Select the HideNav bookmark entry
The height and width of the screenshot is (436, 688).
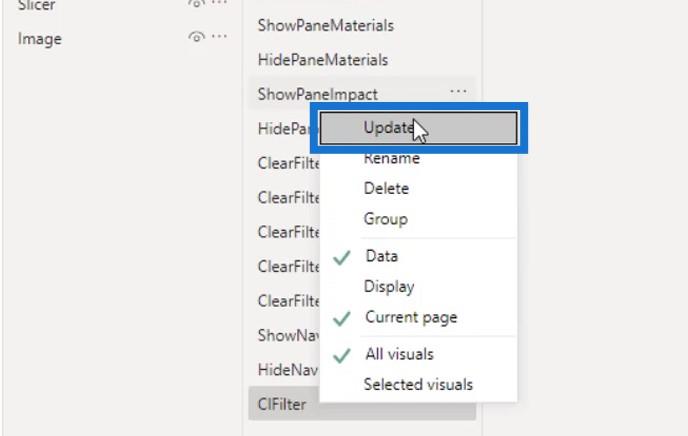coord(288,369)
